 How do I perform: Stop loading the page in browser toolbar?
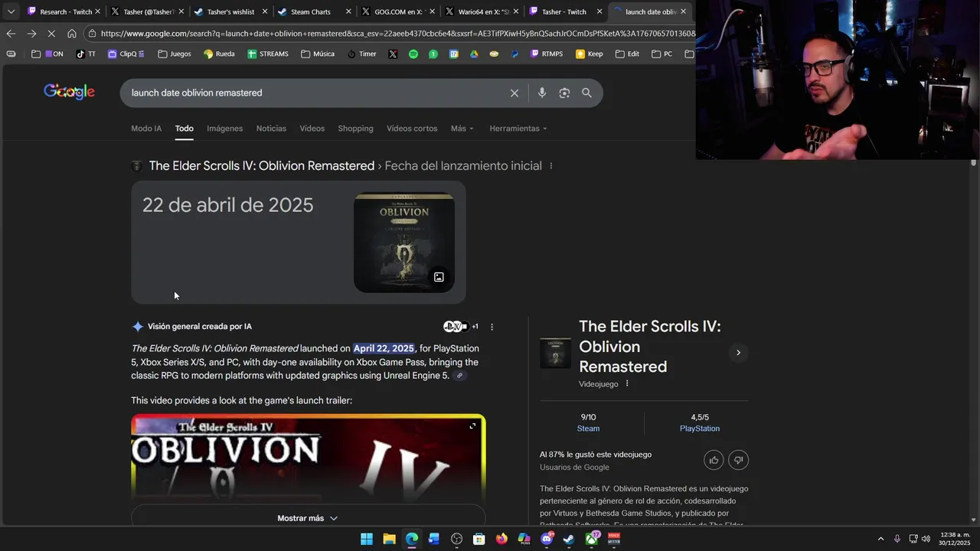click(x=51, y=33)
